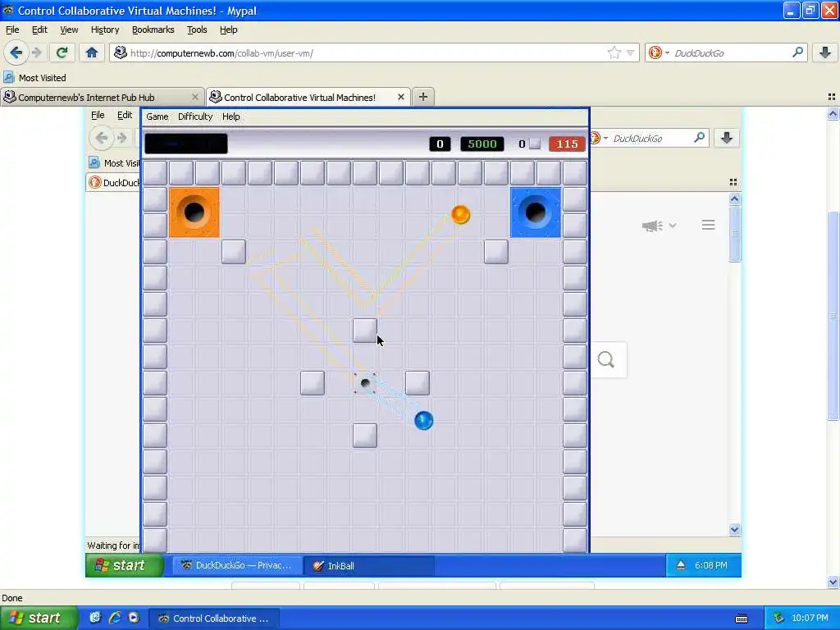Image resolution: width=840 pixels, height=630 pixels.
Task: Click the on-screen keyboard tray icon
Action: (x=742, y=619)
